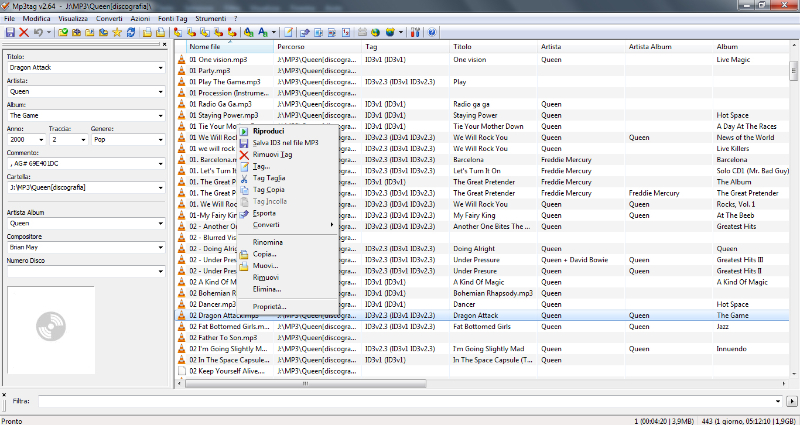The height and width of the screenshot is (425, 800).
Task: Click the refresh folder icon in toolbar
Action: point(129,32)
